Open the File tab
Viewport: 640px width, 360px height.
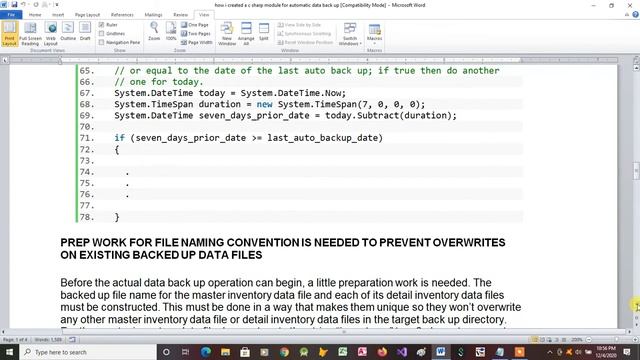coord(11,15)
